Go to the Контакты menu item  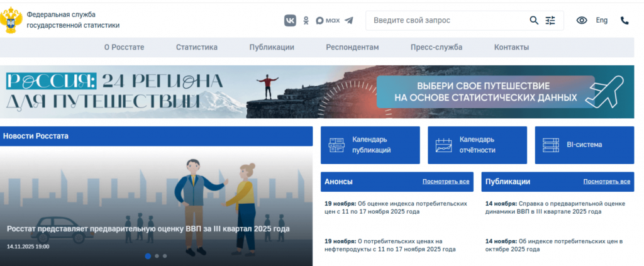(x=511, y=47)
